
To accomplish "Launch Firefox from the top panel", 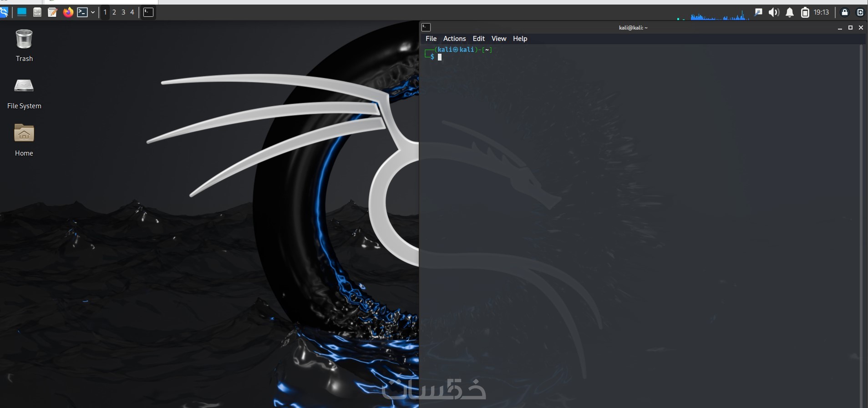I will pyautogui.click(x=68, y=12).
